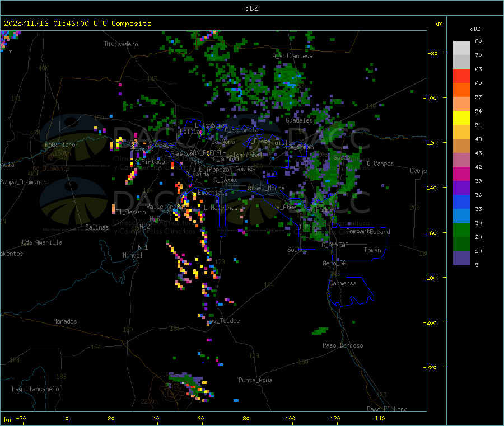Click the bright green legend swatch
The height and width of the screenshot is (426, 504).
pos(461,230)
